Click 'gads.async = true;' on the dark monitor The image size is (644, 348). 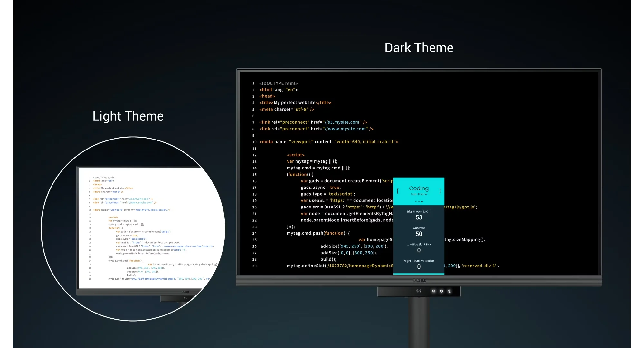coord(321,188)
